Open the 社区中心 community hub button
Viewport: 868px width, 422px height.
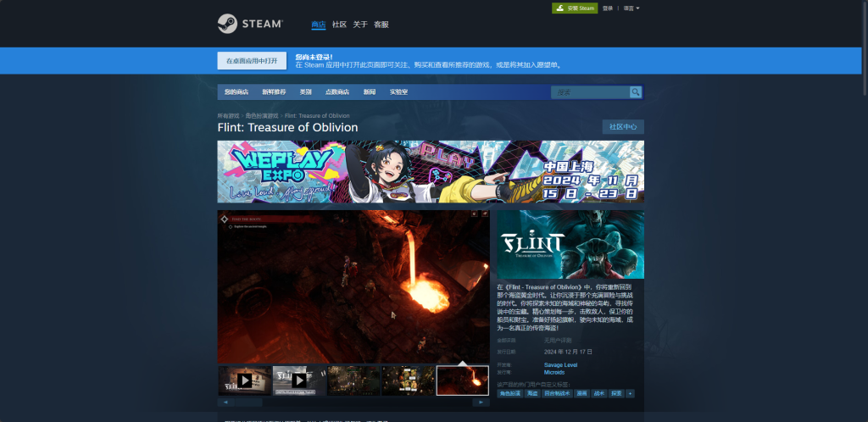[x=623, y=126]
